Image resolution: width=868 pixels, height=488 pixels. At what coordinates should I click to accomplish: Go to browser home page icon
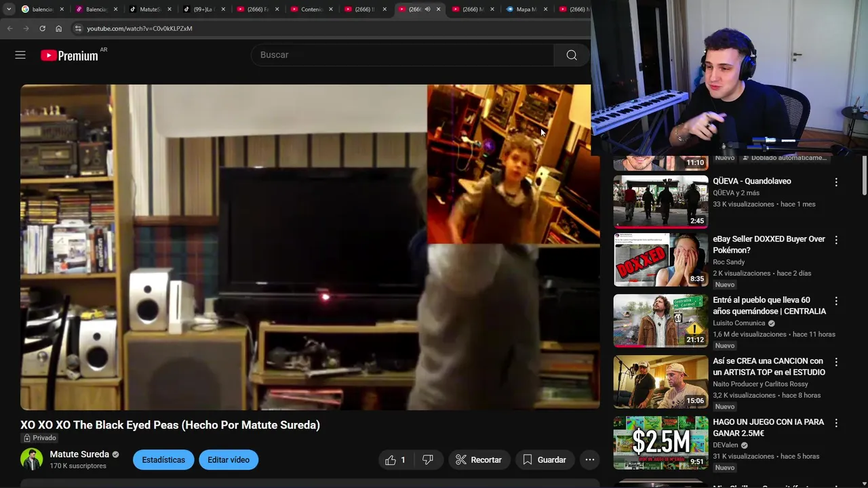click(58, 28)
